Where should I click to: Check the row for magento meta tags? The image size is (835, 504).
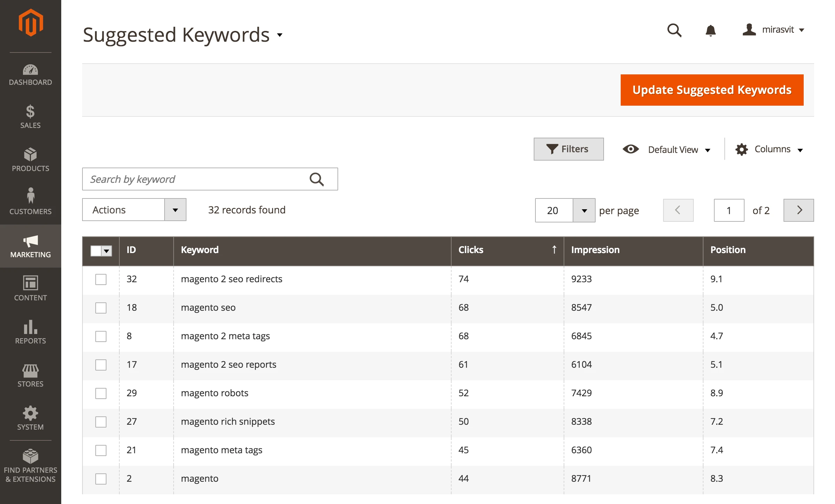[101, 450]
